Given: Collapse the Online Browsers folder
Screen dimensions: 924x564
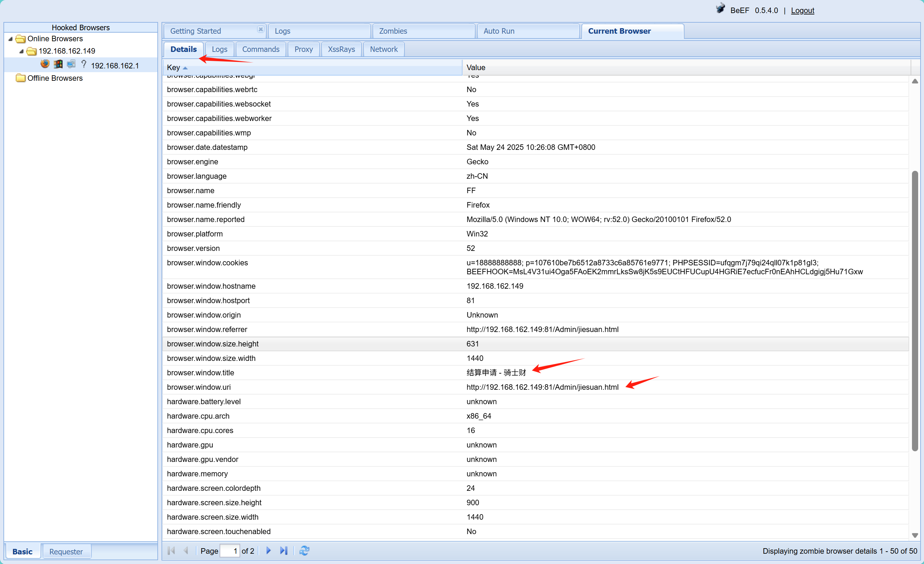Looking at the screenshot, I should (11, 39).
